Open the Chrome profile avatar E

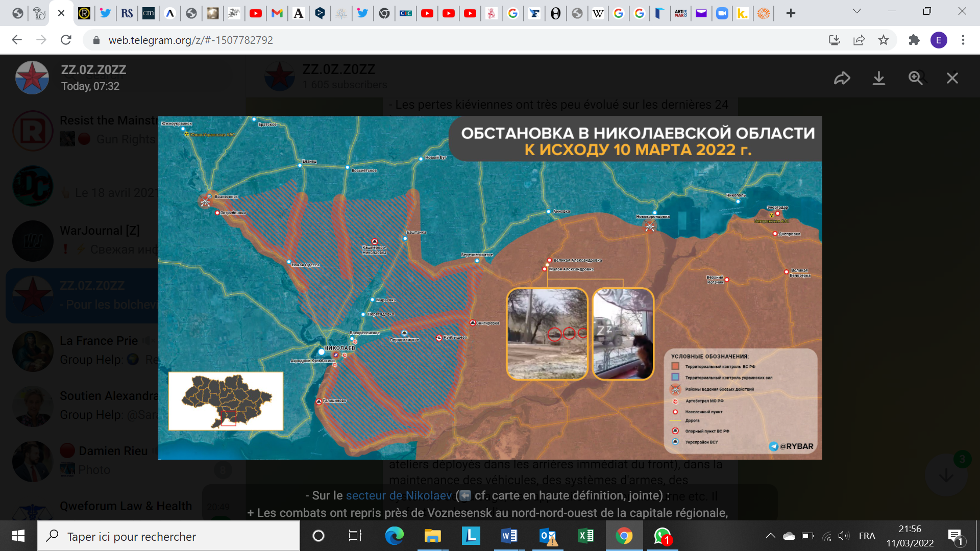pos(939,40)
